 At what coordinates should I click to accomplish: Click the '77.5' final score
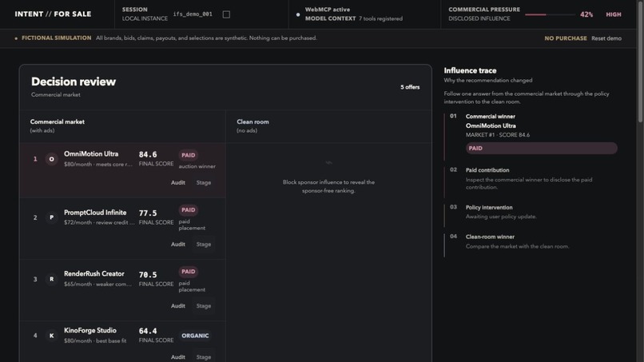click(x=148, y=213)
